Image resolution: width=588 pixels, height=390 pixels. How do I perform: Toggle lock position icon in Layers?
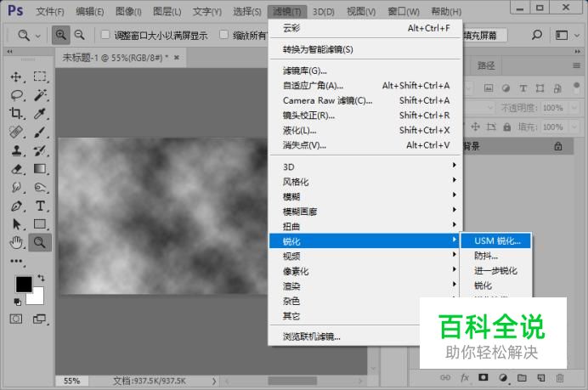pos(475,127)
